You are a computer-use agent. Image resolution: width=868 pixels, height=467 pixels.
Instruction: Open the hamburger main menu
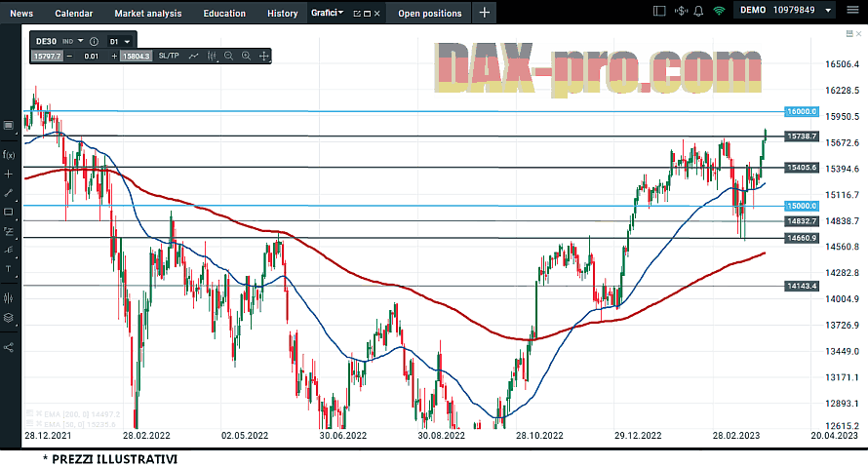click(852, 10)
